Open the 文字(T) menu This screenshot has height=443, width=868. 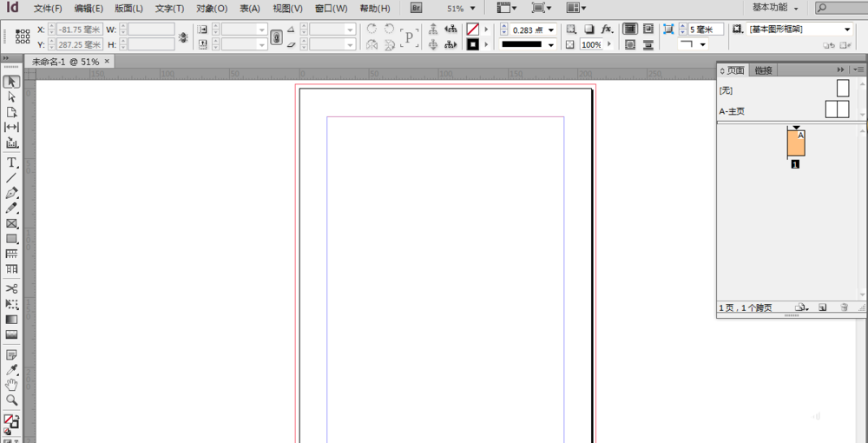170,9
